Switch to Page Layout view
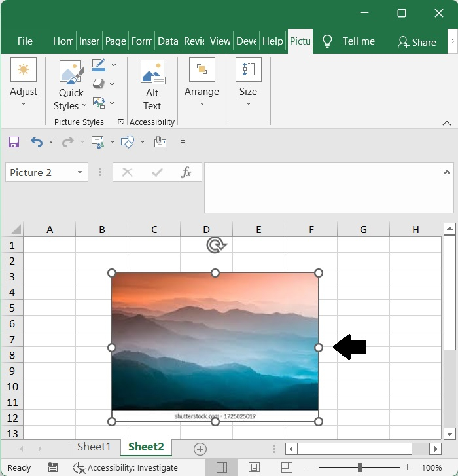This screenshot has width=458, height=476. [x=254, y=467]
